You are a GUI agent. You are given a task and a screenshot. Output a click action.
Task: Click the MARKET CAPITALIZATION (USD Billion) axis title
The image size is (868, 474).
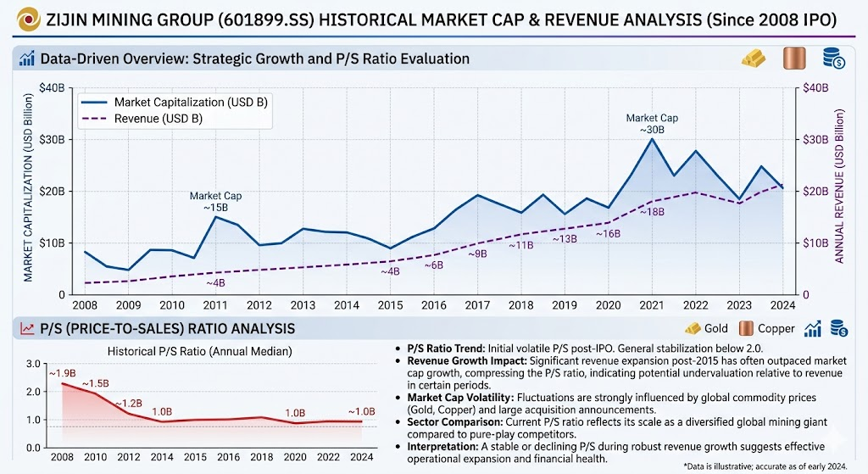point(28,187)
